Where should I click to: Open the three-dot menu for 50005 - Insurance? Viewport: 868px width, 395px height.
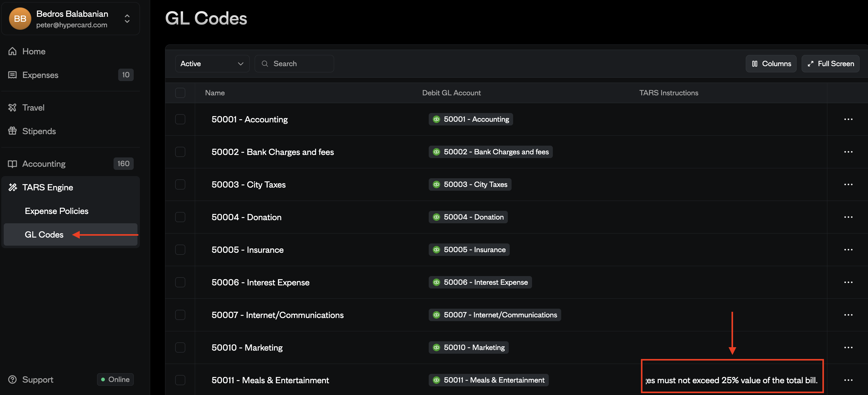pos(848,250)
